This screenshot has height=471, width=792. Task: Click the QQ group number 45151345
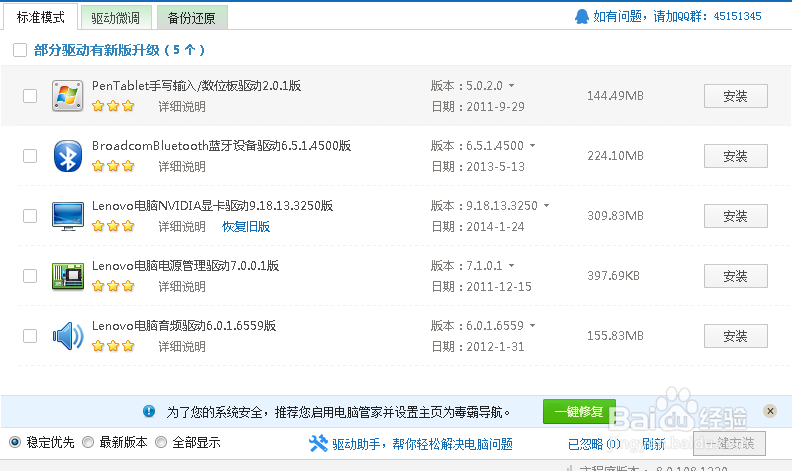pyautogui.click(x=737, y=16)
